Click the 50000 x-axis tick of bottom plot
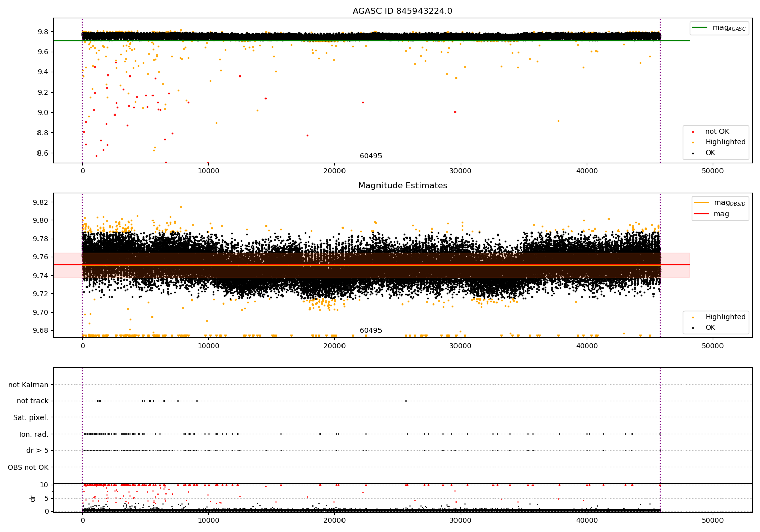 pyautogui.click(x=713, y=521)
